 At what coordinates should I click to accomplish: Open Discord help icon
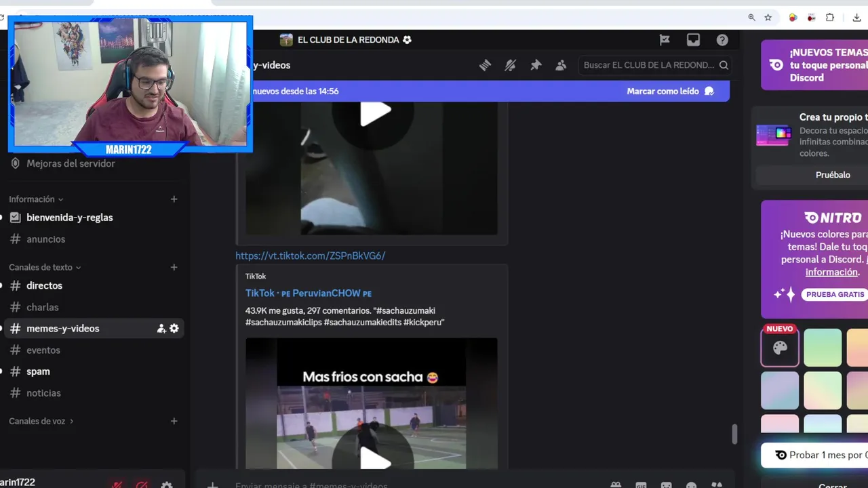[722, 40]
